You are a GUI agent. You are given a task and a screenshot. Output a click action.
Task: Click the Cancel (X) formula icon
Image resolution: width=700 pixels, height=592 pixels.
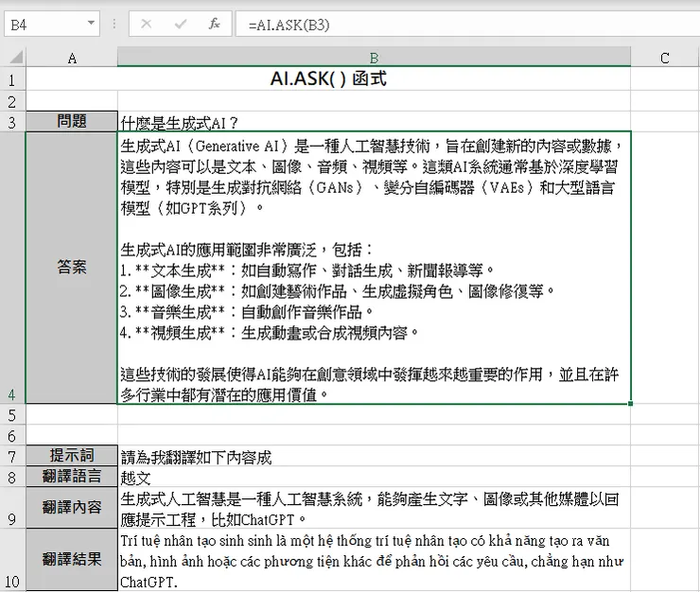point(146,24)
